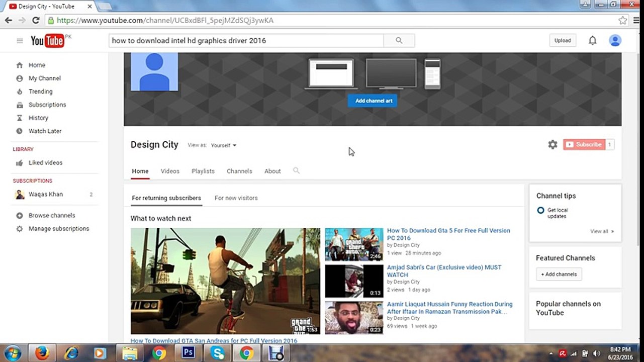Open the View as Yourself dropdown

[224, 145]
